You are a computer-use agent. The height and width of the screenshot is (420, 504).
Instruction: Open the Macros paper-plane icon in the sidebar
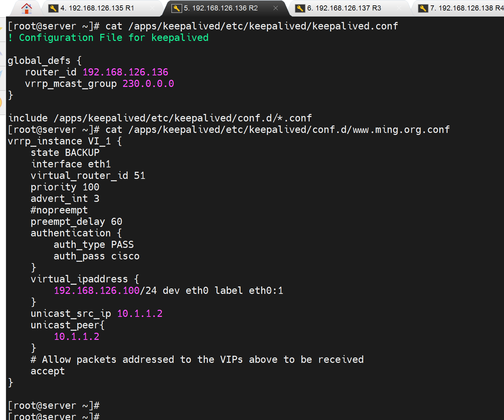[2, 75]
